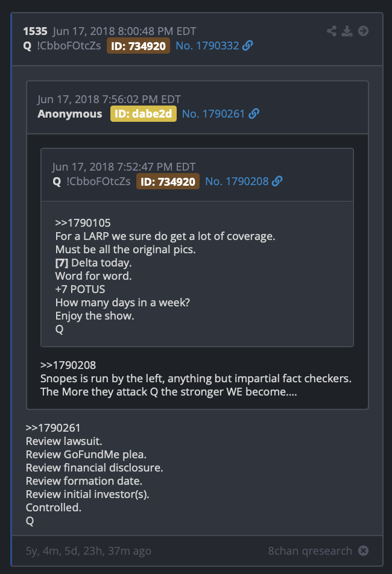The image size is (392, 574).
Task: Select the brown ID: 734920 badge in header
Action: [138, 46]
